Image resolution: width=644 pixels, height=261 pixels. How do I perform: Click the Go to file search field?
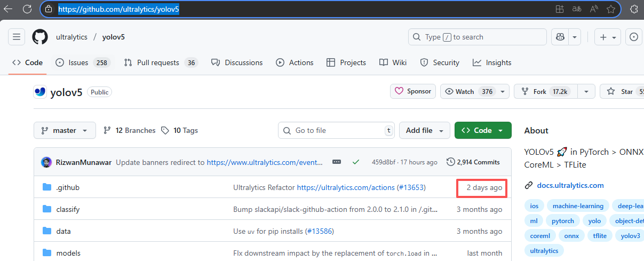coord(337,130)
